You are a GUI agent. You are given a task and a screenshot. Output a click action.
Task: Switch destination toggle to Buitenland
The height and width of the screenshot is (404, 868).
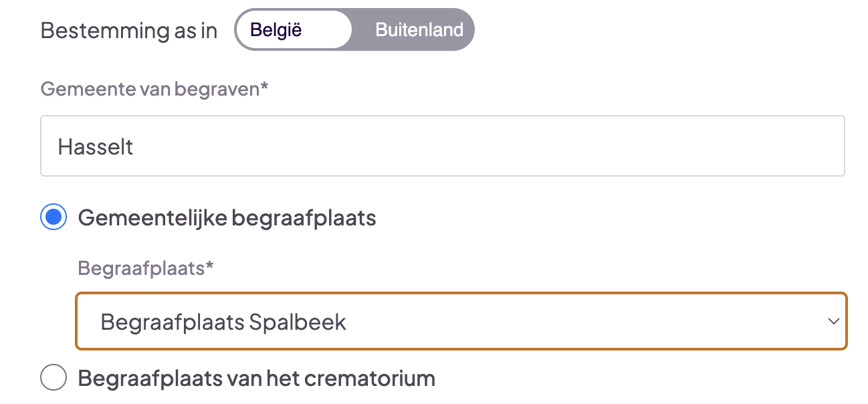pyautogui.click(x=419, y=30)
